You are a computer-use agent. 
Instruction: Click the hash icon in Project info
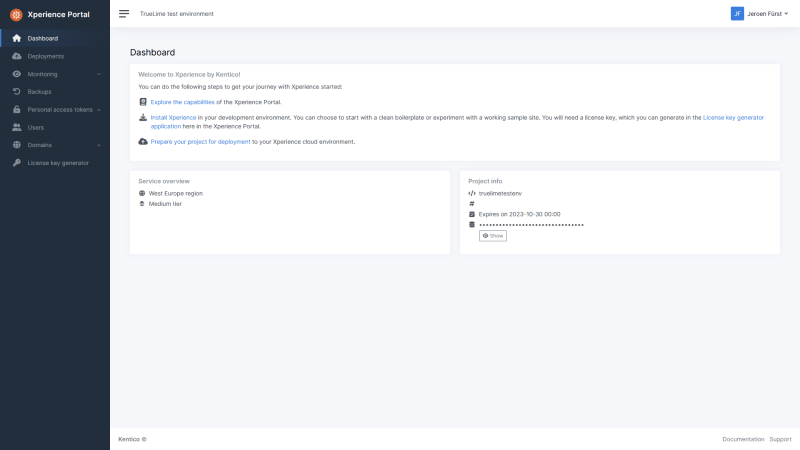472,204
